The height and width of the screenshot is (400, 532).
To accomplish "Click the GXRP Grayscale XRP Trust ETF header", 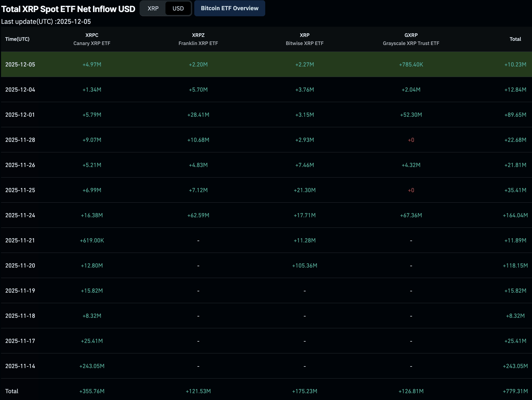I will (x=411, y=39).
